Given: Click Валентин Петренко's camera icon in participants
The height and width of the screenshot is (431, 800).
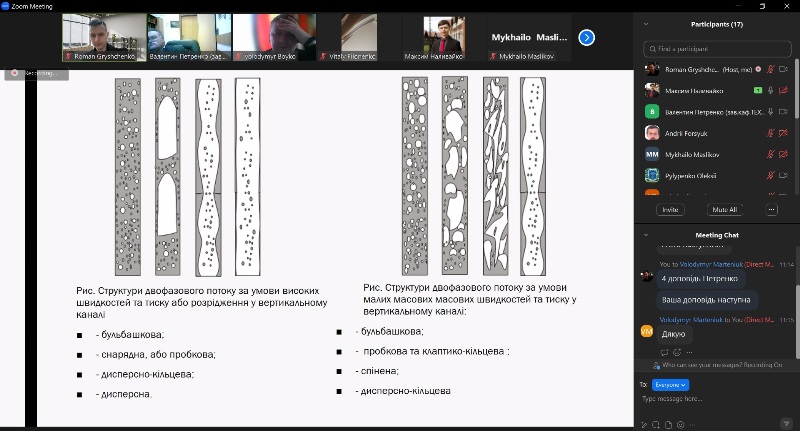Looking at the screenshot, I should click(784, 112).
